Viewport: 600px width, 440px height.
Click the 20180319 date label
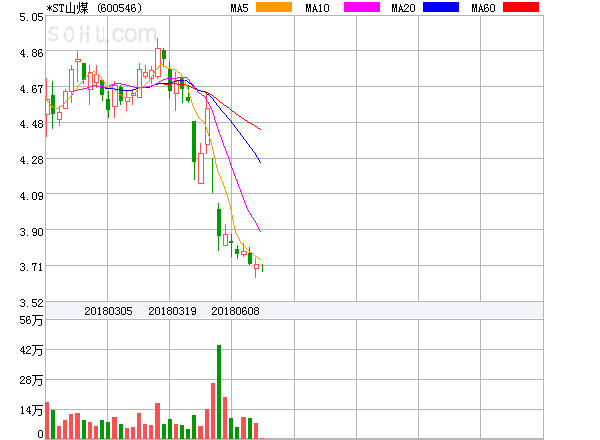pyautogui.click(x=172, y=311)
